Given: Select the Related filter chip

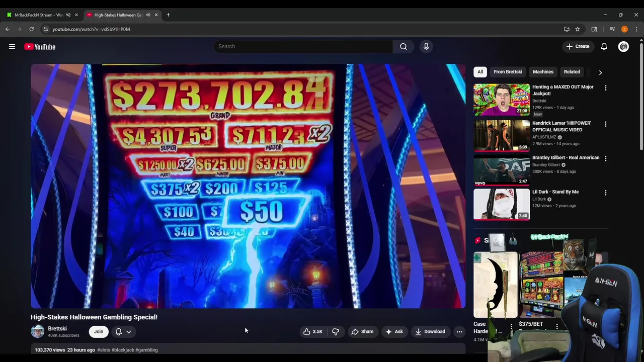Looking at the screenshot, I should [572, 72].
